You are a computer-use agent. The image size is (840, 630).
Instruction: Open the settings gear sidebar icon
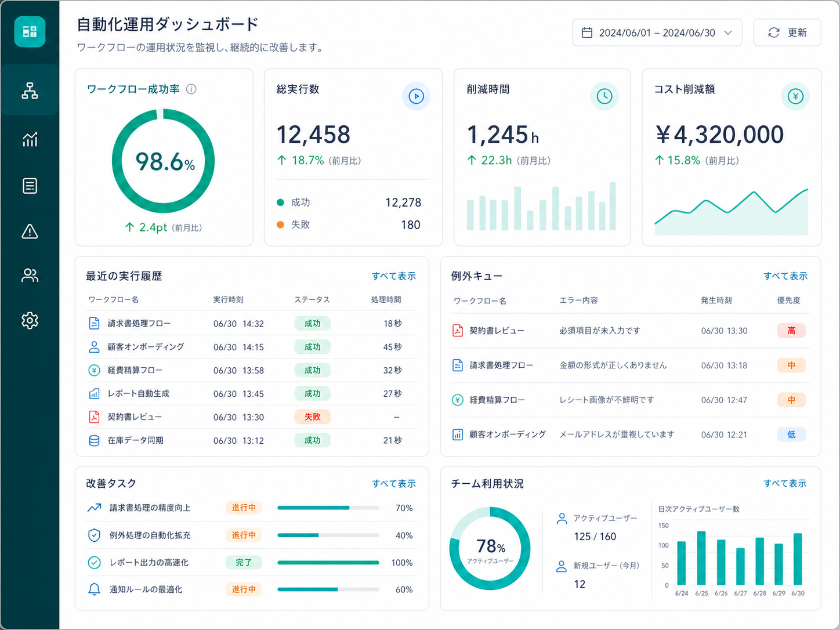click(30, 320)
